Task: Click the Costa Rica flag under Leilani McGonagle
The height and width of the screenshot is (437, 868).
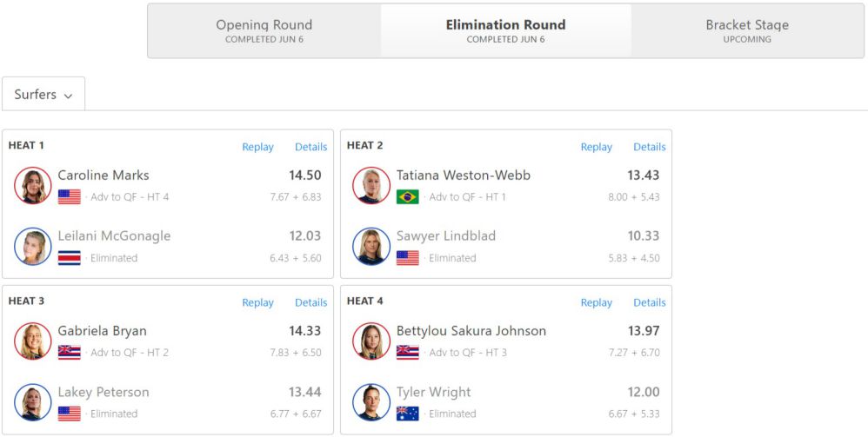Action: [x=70, y=258]
